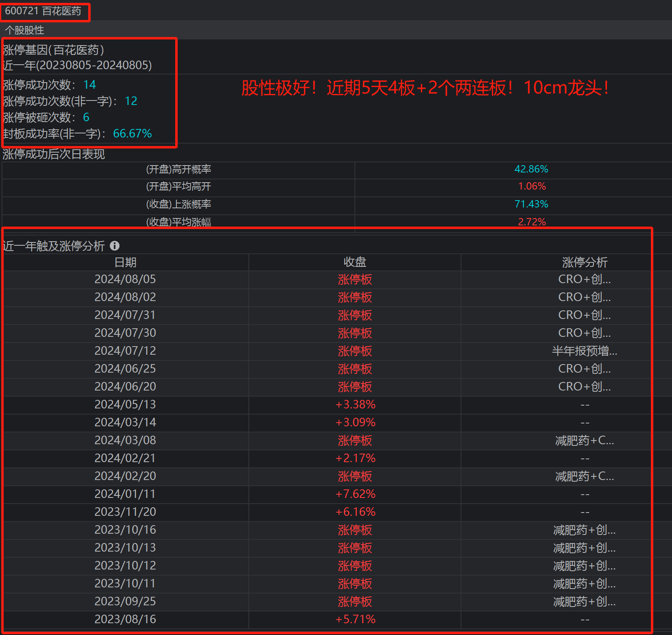
Task: Click the 1.06% 平均高开 value
Action: tap(532, 186)
